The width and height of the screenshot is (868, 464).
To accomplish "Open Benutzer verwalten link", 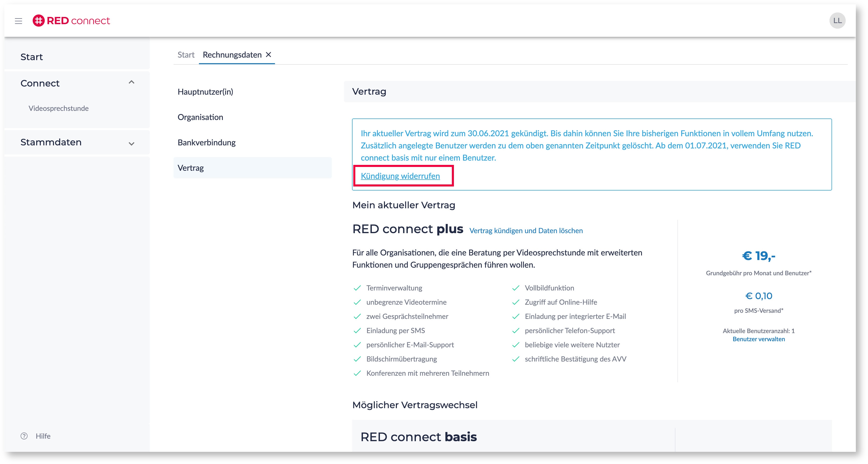I will 759,339.
